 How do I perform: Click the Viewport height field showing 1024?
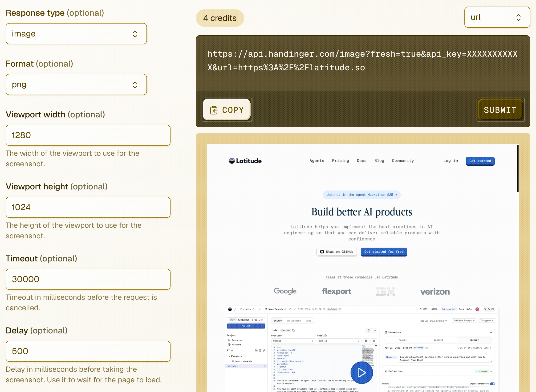point(88,207)
